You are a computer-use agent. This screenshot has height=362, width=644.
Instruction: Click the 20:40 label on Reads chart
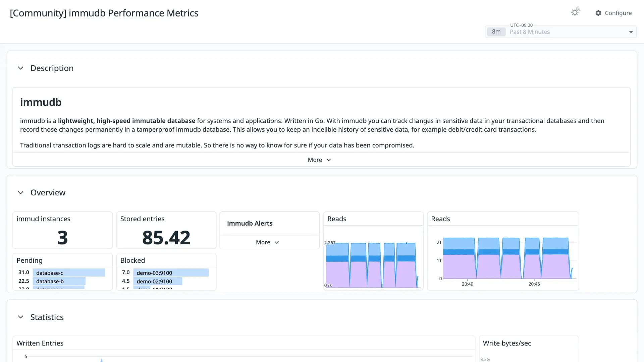468,284
